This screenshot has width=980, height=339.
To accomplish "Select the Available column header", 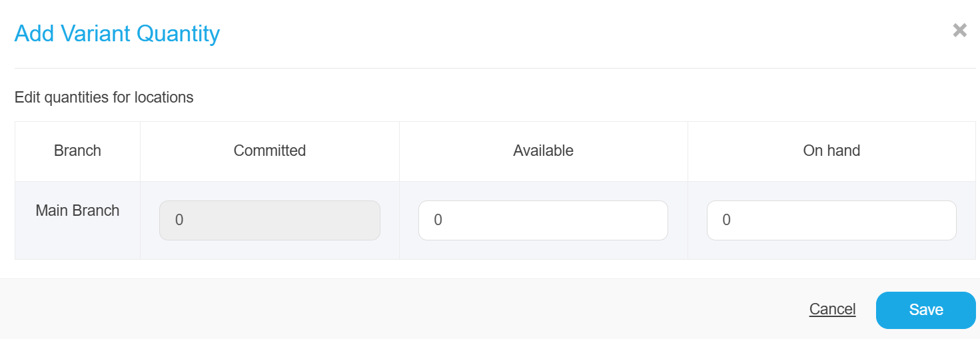I will pyautogui.click(x=543, y=151).
